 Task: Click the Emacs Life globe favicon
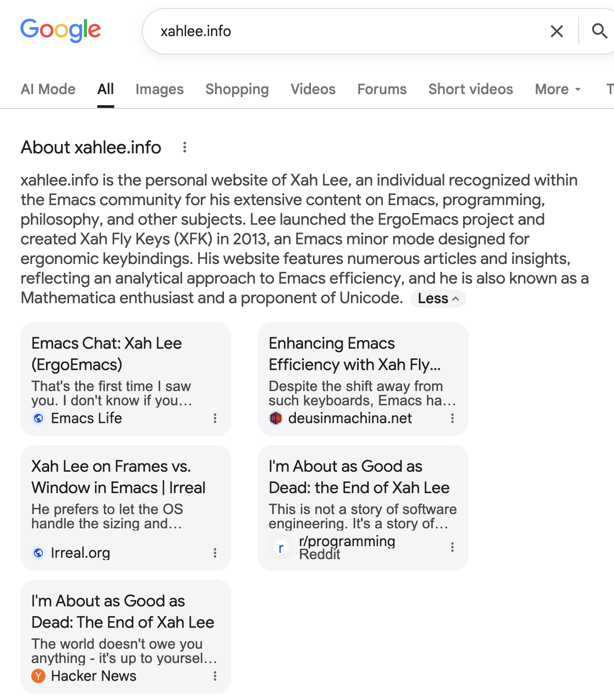point(39,418)
